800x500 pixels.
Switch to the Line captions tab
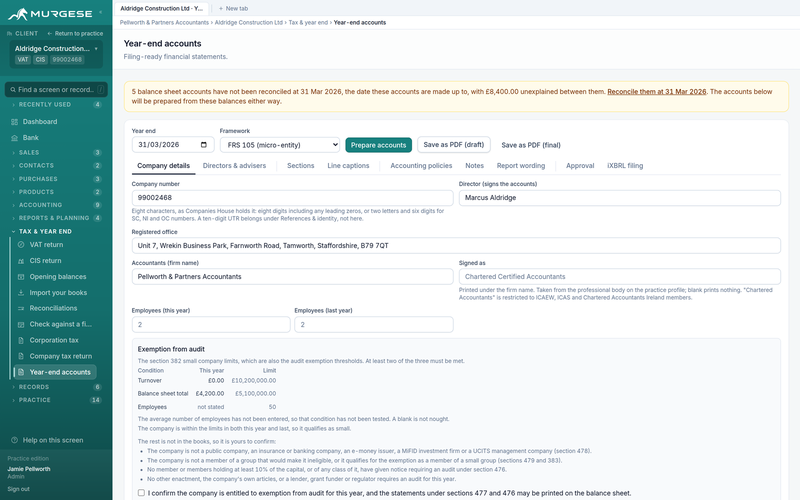coord(348,166)
